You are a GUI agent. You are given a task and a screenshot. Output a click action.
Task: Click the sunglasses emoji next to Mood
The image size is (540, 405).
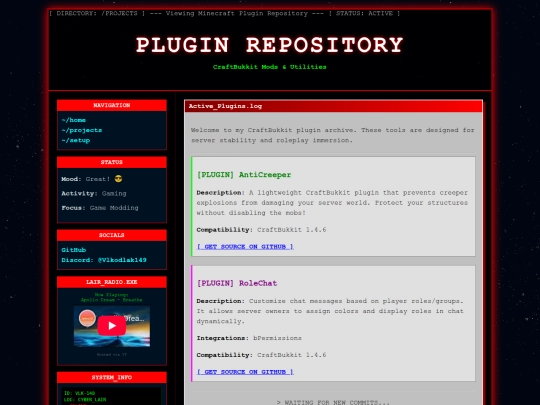pyautogui.click(x=118, y=179)
